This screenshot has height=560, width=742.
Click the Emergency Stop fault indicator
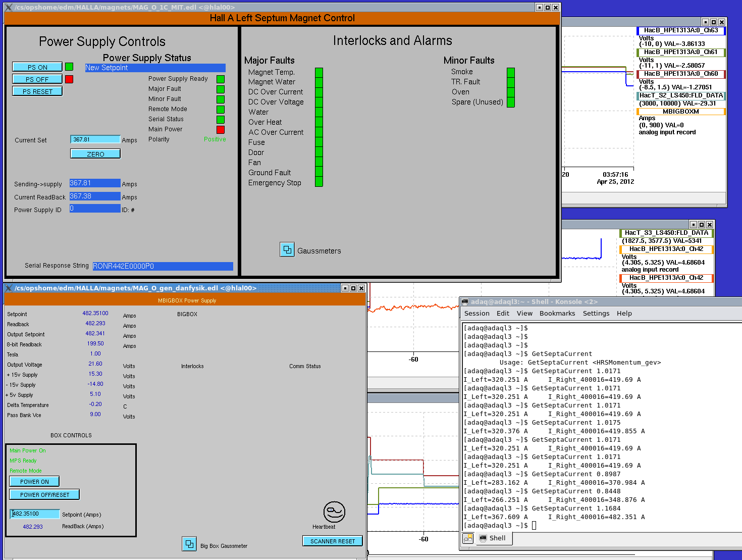(x=319, y=182)
